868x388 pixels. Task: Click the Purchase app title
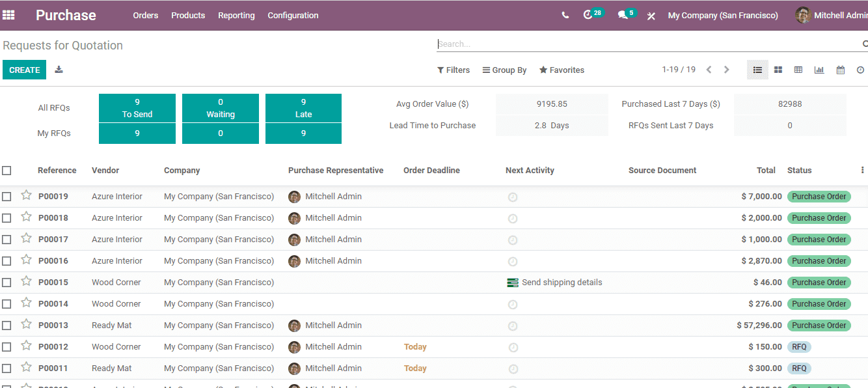[66, 15]
